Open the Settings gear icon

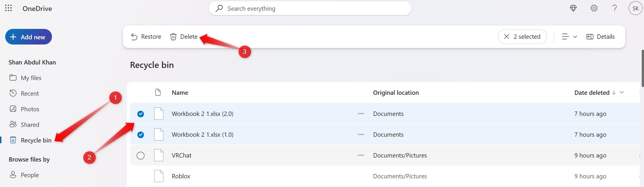pos(594,8)
